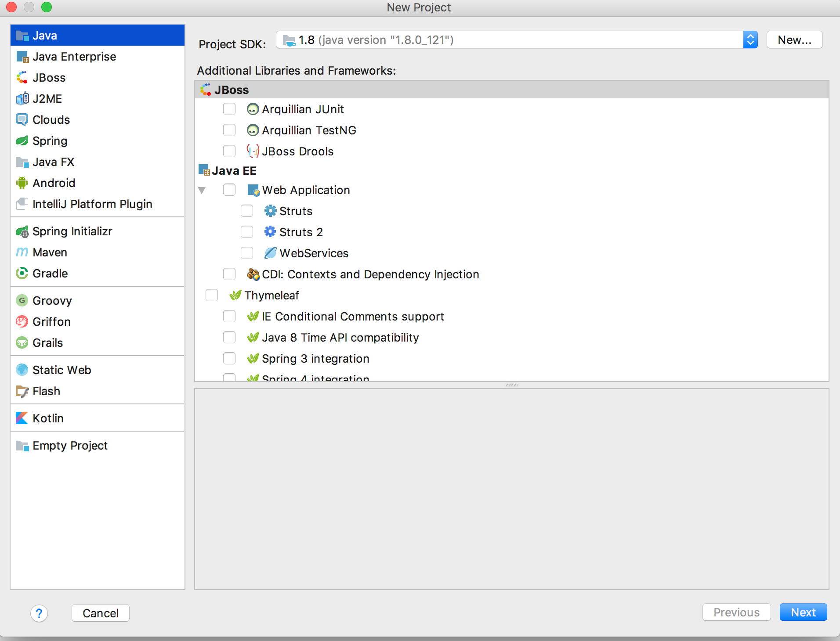Select the Spring leaf icon in sidebar
The height and width of the screenshot is (641, 840).
[x=22, y=141]
